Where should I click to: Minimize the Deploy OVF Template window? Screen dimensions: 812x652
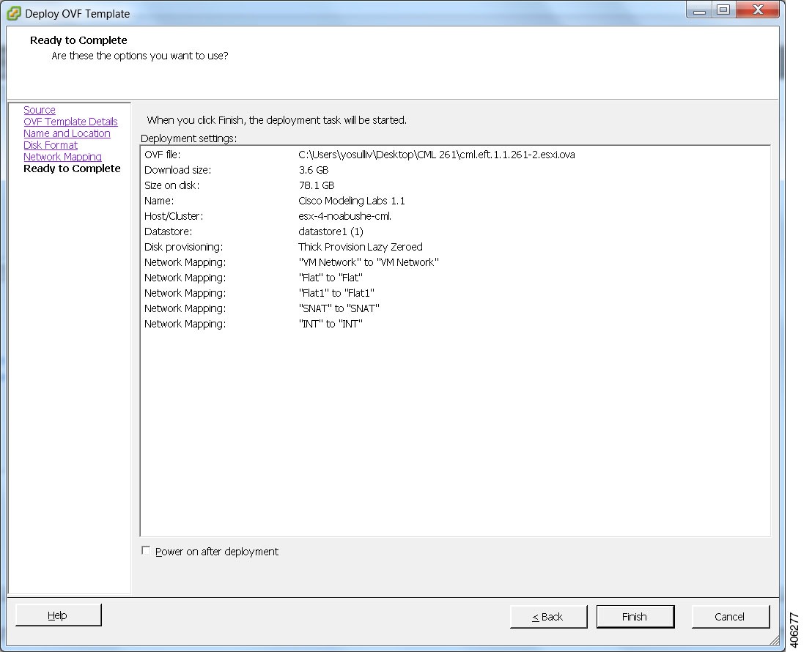[700, 10]
